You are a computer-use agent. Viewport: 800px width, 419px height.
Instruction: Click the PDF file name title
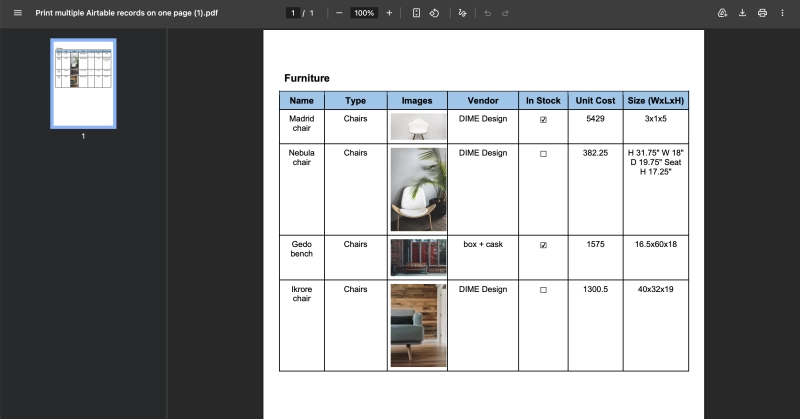[x=127, y=13]
